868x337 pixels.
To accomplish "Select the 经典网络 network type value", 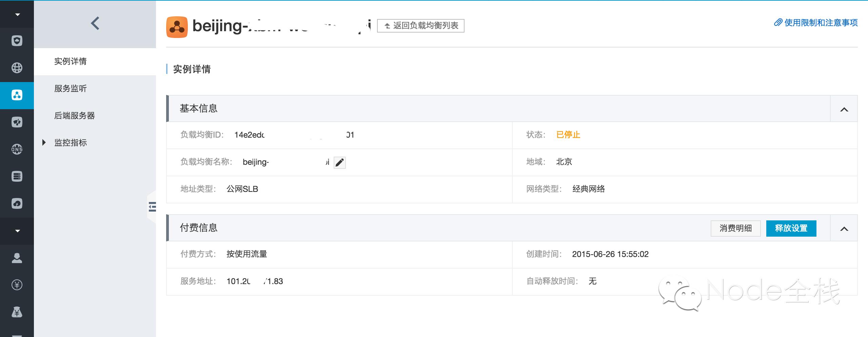I will (x=589, y=189).
